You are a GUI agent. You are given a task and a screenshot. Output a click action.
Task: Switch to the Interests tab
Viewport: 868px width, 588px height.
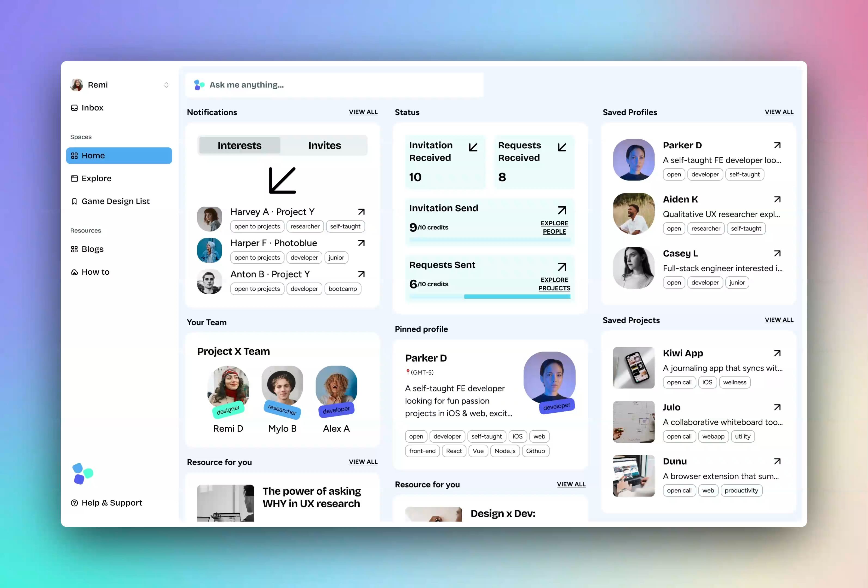tap(239, 145)
